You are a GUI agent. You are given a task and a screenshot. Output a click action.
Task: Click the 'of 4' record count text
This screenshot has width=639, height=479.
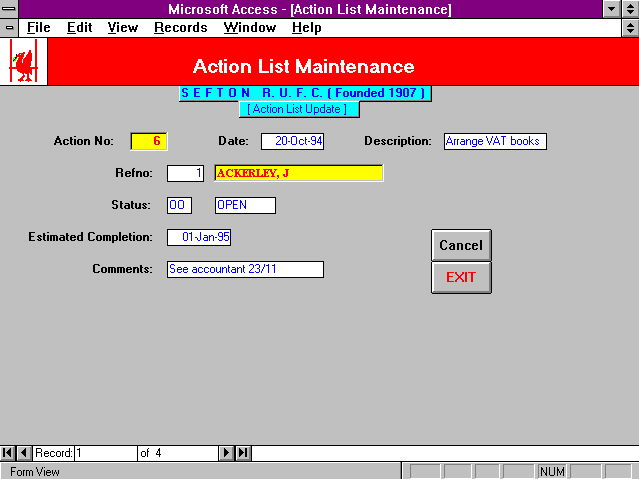pos(151,453)
